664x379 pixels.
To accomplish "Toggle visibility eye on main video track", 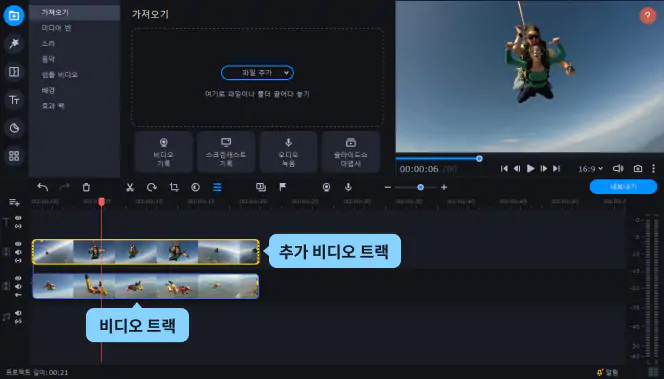I will 18,278.
